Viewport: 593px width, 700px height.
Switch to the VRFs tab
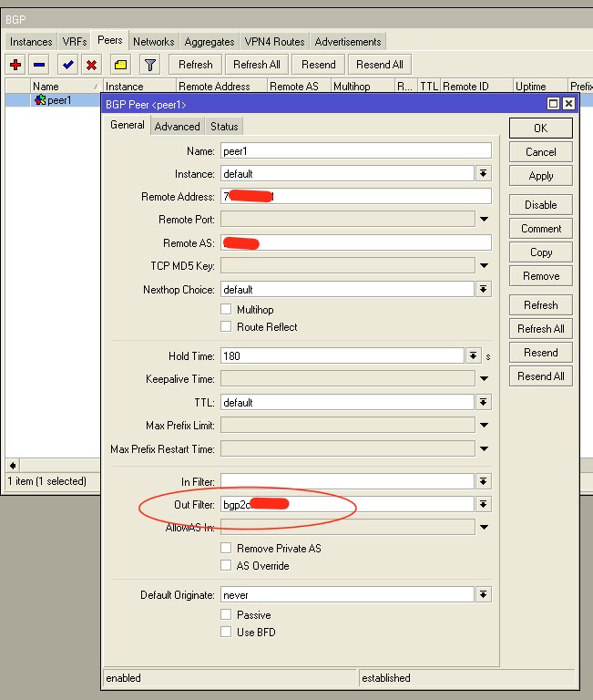(x=74, y=42)
